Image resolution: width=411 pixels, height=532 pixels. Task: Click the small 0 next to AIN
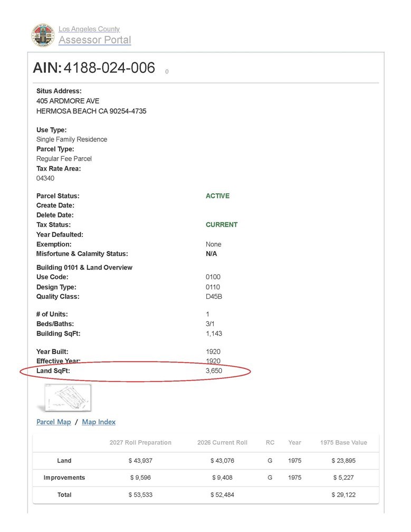tap(167, 72)
